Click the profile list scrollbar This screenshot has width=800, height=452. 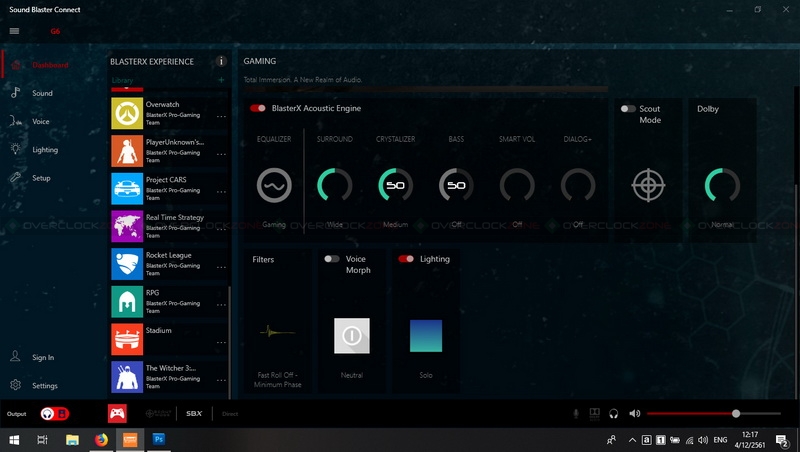230,342
